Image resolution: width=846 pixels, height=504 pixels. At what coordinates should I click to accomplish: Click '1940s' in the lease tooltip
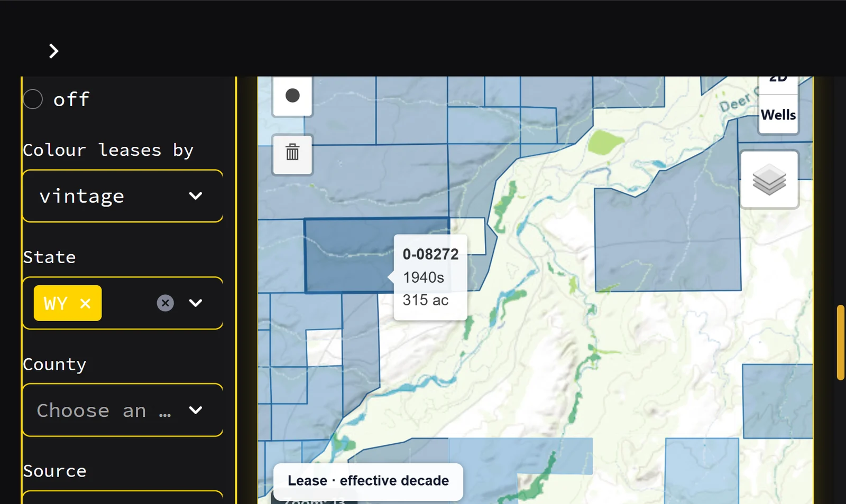coord(424,277)
